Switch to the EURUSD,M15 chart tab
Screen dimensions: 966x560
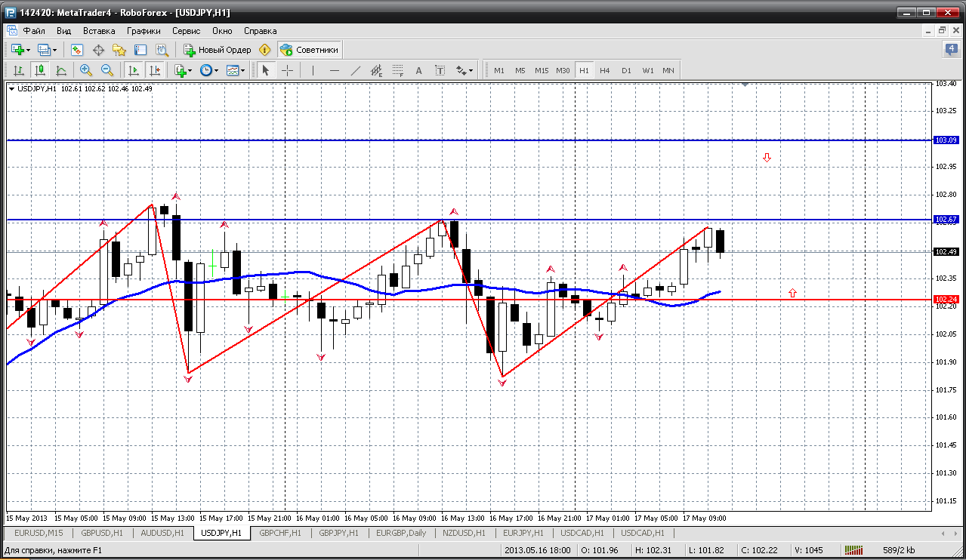pos(39,533)
